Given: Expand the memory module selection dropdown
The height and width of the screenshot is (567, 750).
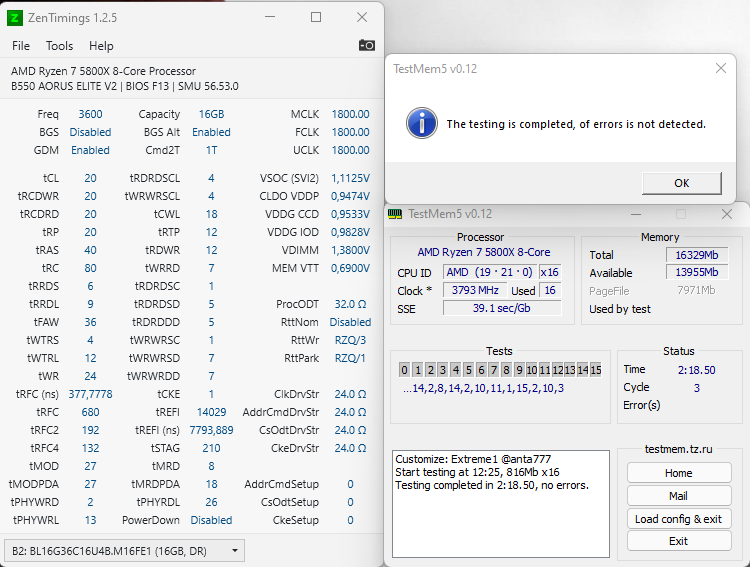Looking at the screenshot, I should click(x=124, y=551).
